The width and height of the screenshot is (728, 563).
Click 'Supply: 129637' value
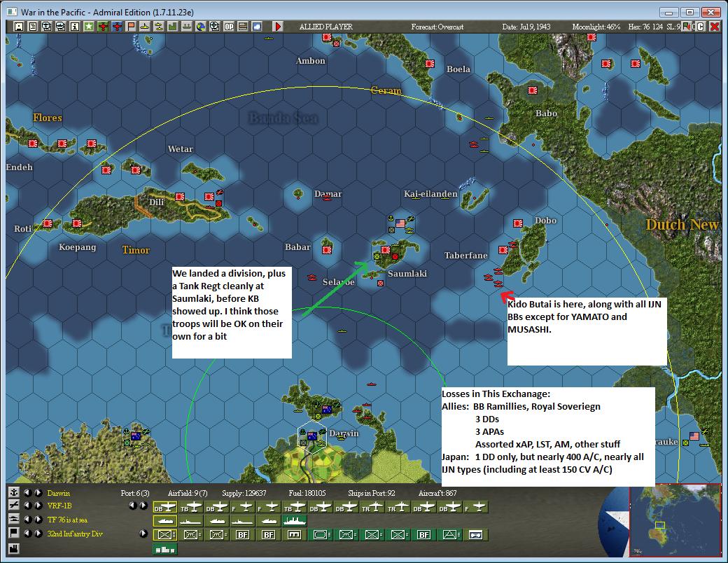(x=244, y=493)
